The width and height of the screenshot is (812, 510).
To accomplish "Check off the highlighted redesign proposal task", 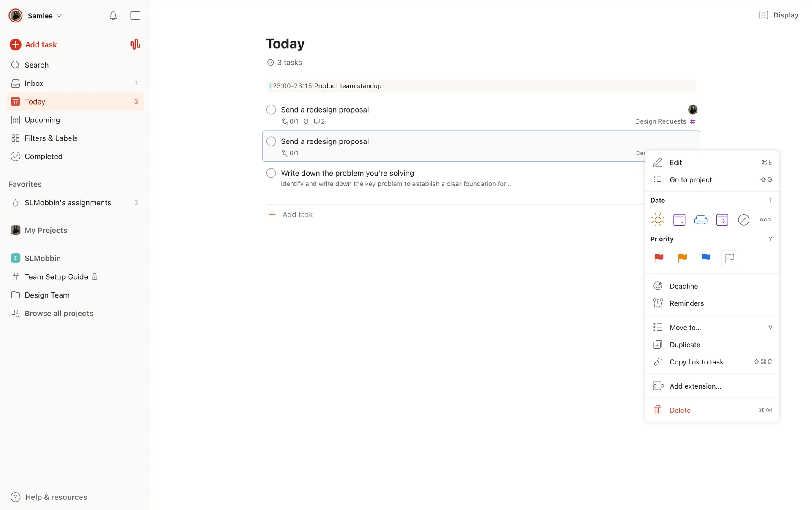I will 271,141.
